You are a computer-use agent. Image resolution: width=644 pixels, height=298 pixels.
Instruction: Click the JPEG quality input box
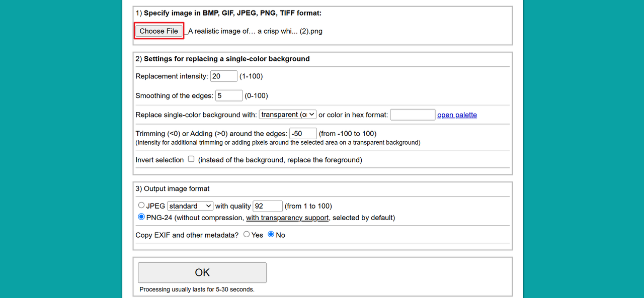(x=267, y=206)
